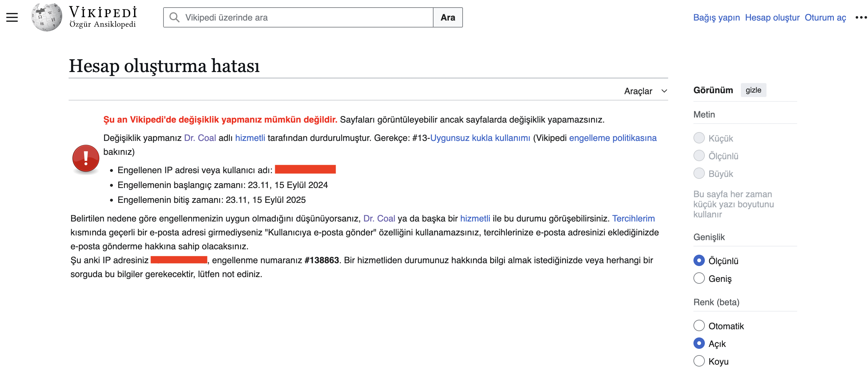Open the hizmetli link after Dr. Coal adlı
The height and width of the screenshot is (382, 868).
pyautogui.click(x=250, y=138)
